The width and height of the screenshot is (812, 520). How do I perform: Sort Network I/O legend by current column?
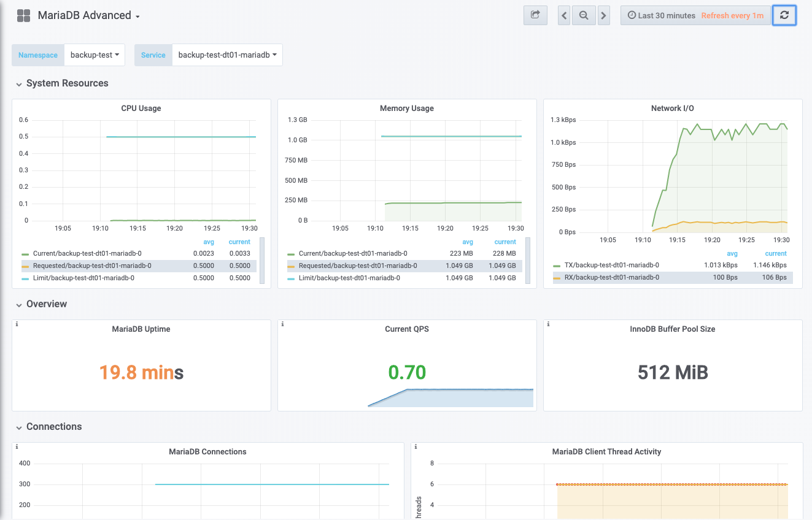click(x=776, y=253)
